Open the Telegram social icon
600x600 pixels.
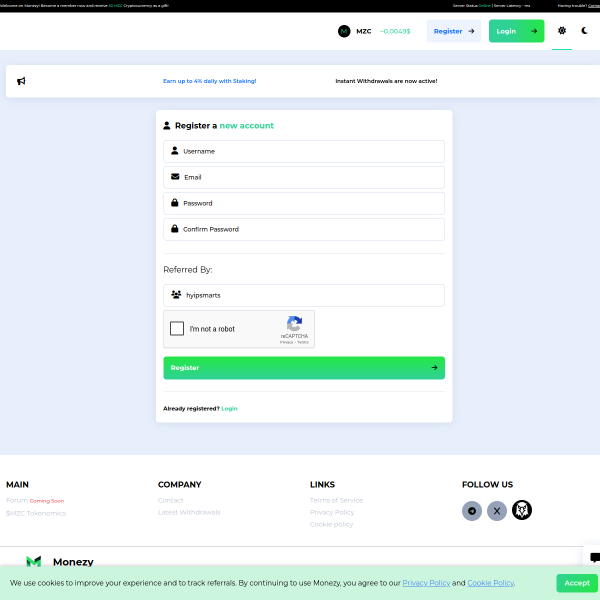click(471, 510)
